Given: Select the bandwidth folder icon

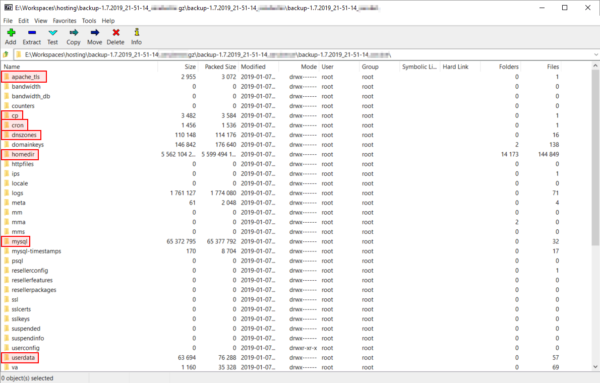Looking at the screenshot, I should 7,86.
